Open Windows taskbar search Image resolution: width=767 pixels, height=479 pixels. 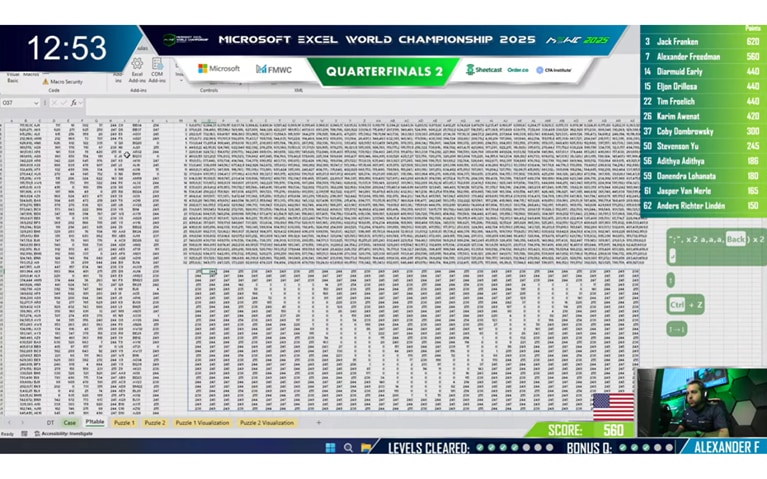tap(348, 447)
